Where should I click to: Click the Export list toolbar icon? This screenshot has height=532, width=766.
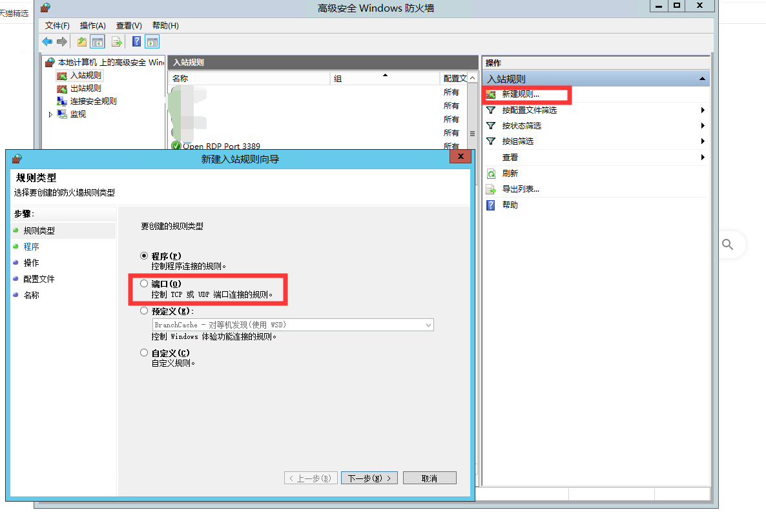(x=117, y=41)
